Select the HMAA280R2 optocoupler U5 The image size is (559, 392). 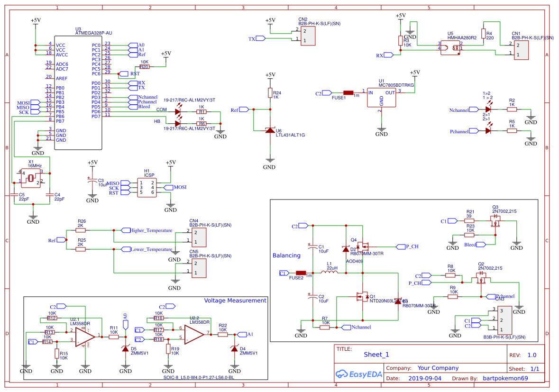450,47
